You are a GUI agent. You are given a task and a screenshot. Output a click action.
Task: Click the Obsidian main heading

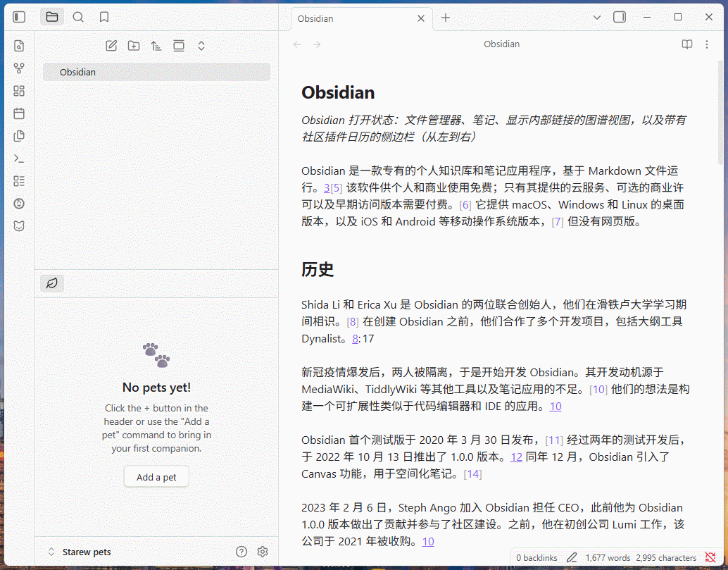tap(338, 92)
